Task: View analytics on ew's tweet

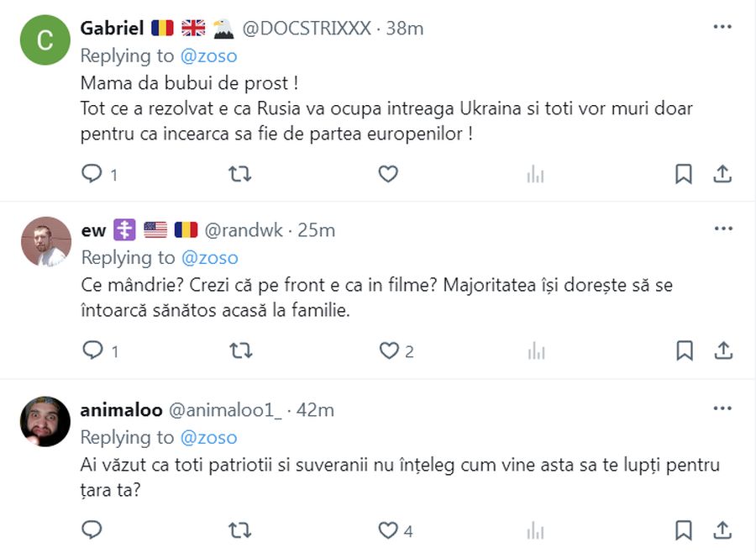Action: click(535, 350)
